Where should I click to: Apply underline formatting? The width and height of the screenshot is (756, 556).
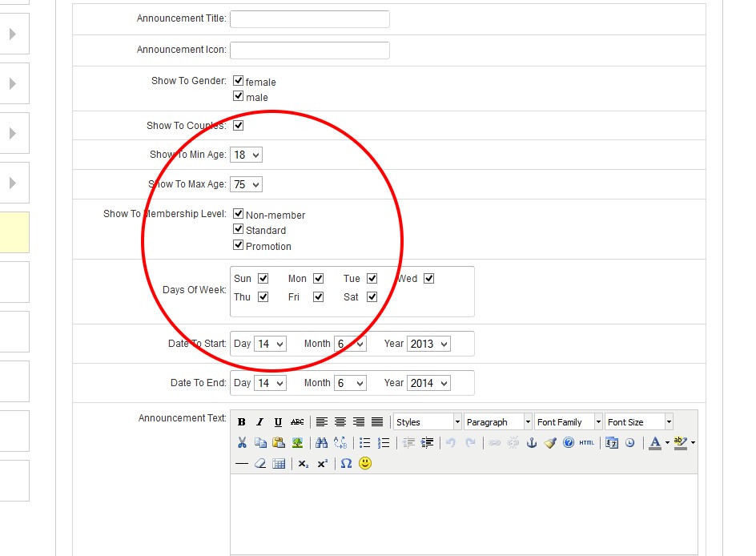[x=278, y=422]
